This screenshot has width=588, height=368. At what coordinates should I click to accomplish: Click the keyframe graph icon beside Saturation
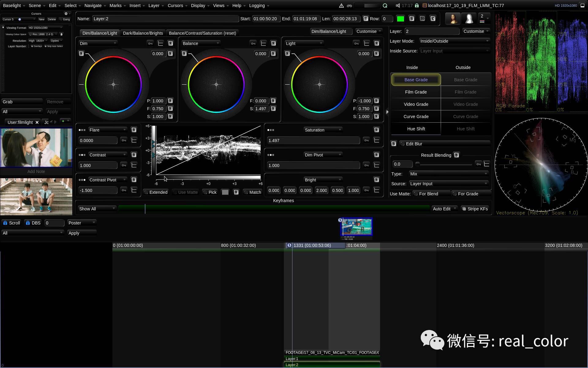tap(377, 140)
